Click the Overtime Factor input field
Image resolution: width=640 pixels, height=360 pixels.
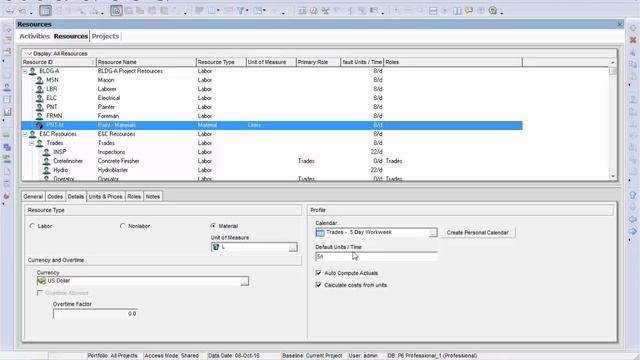point(96,314)
